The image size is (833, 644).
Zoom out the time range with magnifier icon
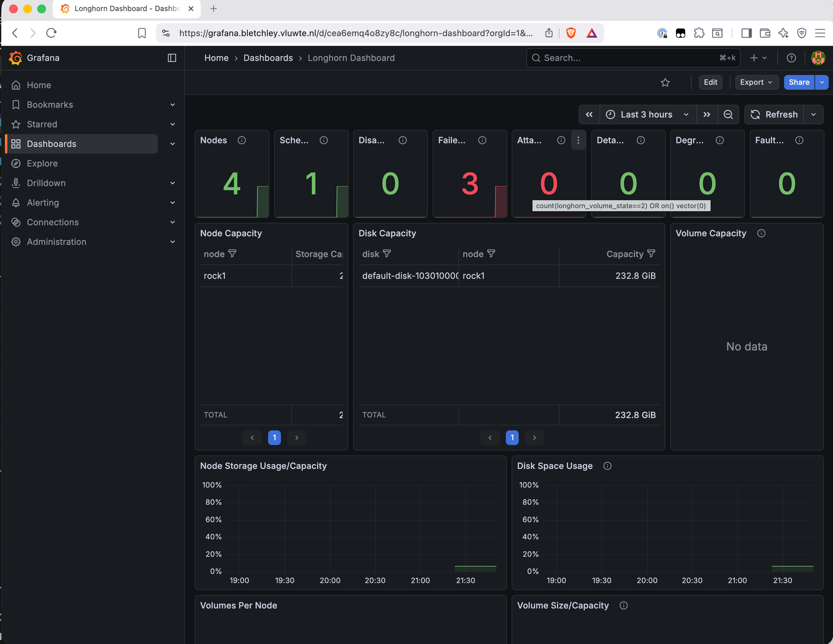(x=728, y=114)
